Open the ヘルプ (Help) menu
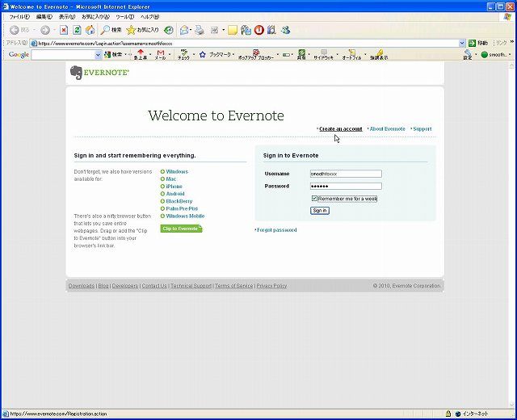Screen dimensions: 517x420 click(x=149, y=16)
